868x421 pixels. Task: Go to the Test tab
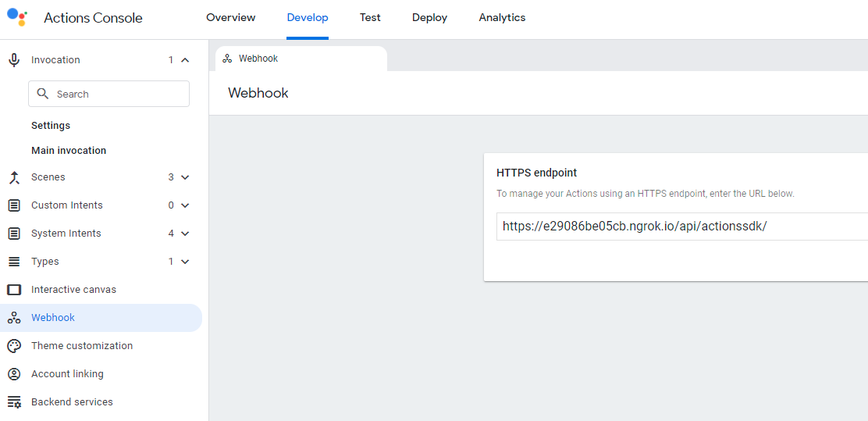tap(370, 18)
